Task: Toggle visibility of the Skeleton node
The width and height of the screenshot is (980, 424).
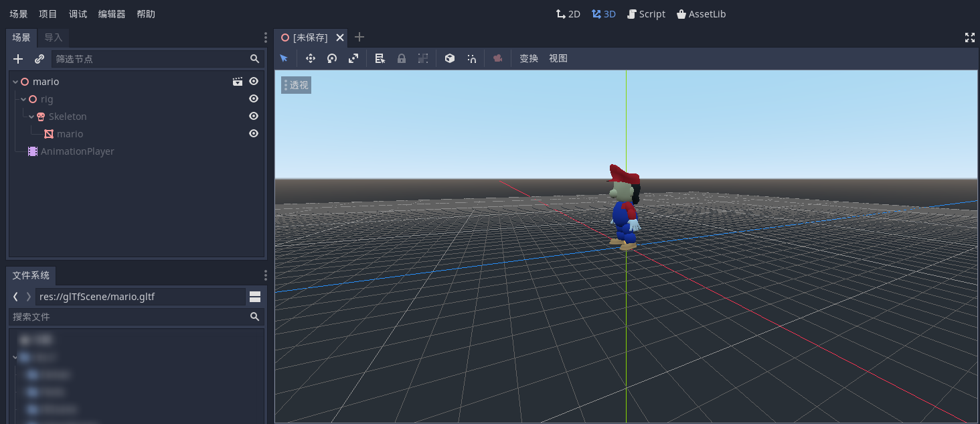Action: (x=254, y=117)
